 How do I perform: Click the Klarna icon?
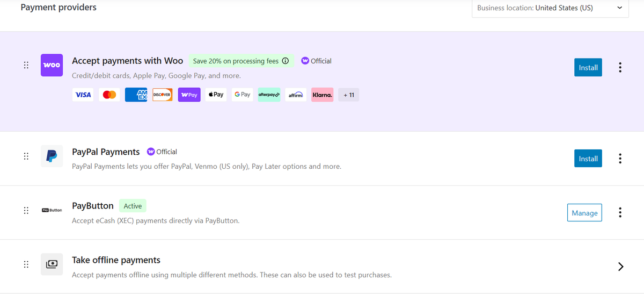322,95
